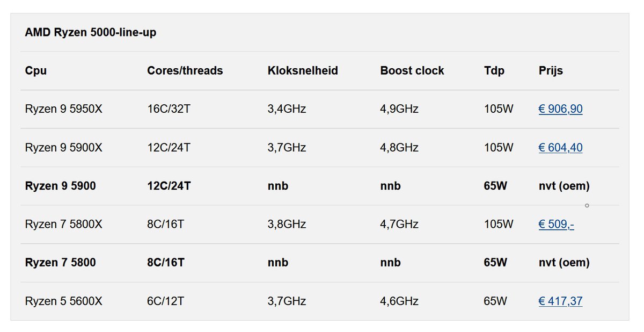
Task: Select the bold Ryzen 7 5800 cell
Action: pos(60,263)
